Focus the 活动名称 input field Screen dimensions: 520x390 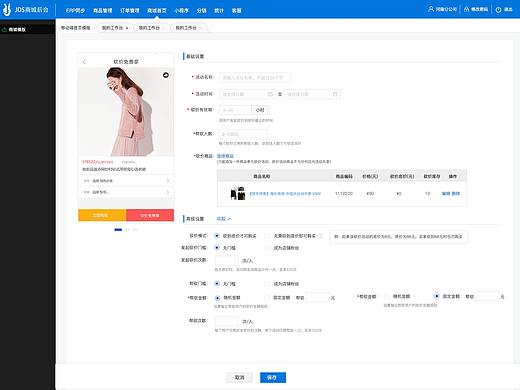[255, 77]
